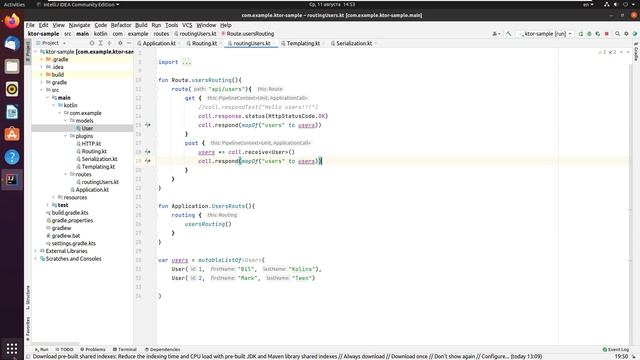Open Files manager from the dock
The height and width of the screenshot is (360, 640).
click(x=12, y=66)
